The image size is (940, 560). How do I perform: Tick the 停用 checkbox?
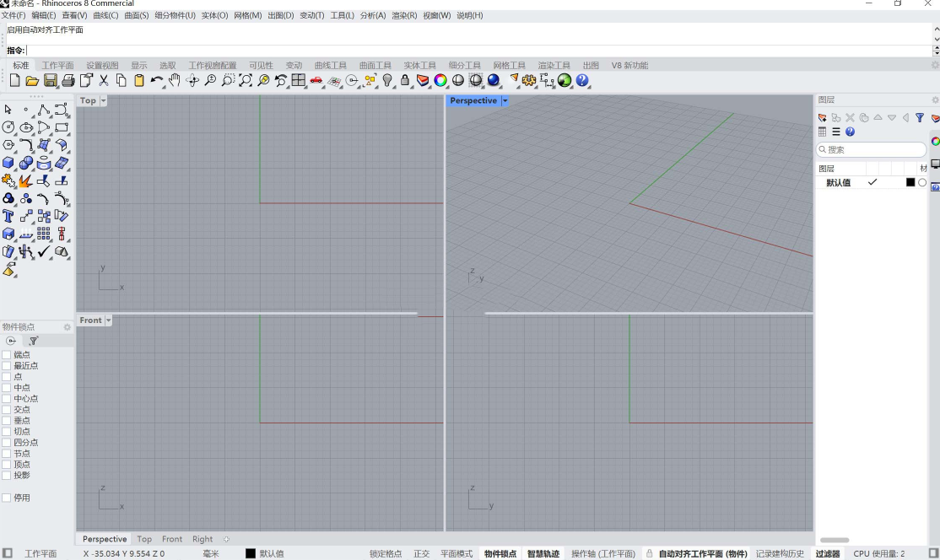pos(7,498)
